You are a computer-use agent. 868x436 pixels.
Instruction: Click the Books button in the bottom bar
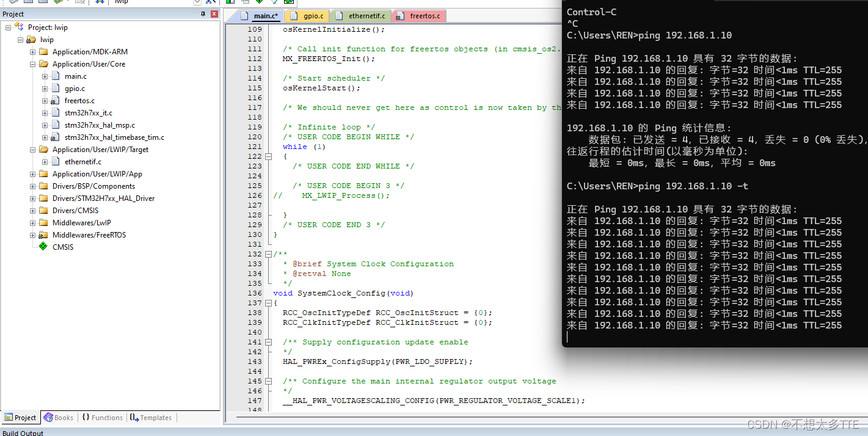pos(59,417)
